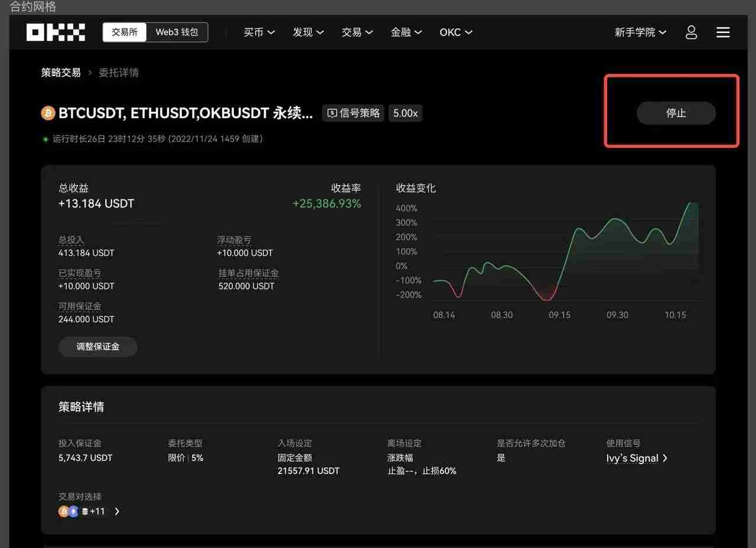Expand the OKC dropdown

point(455,33)
